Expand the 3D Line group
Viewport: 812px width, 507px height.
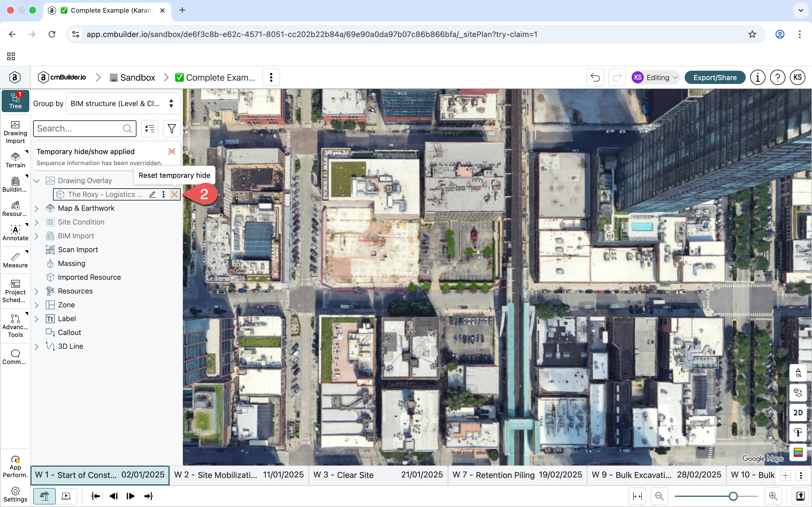coord(36,346)
